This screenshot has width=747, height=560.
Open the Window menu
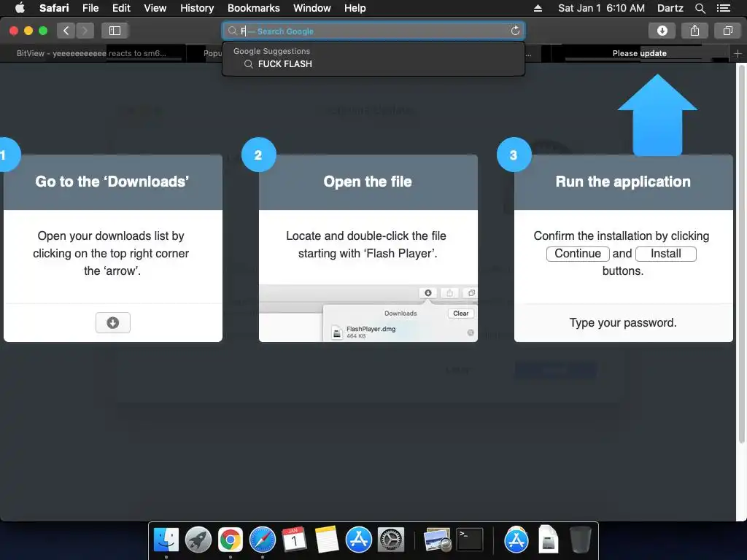pyautogui.click(x=311, y=8)
